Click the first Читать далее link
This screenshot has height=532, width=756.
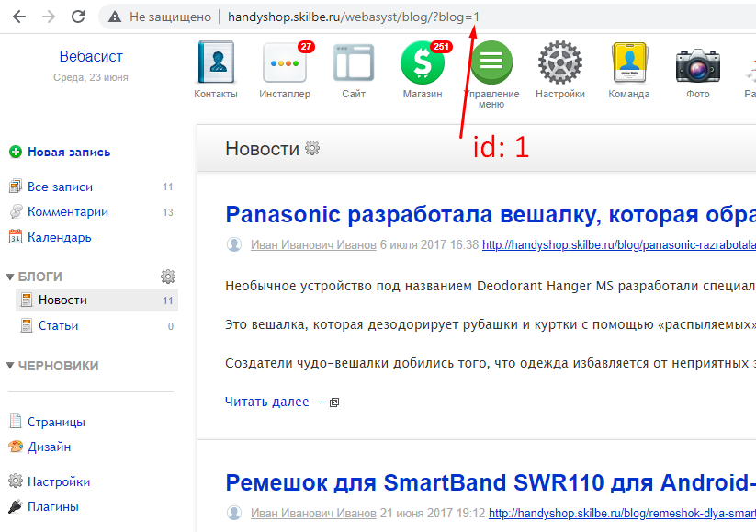coord(275,402)
